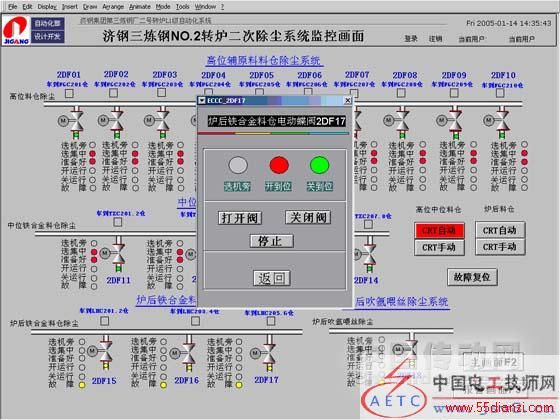Toggle the checkbox under 车料TEC201.2仓
The image size is (560, 420).
(x=117, y=222)
